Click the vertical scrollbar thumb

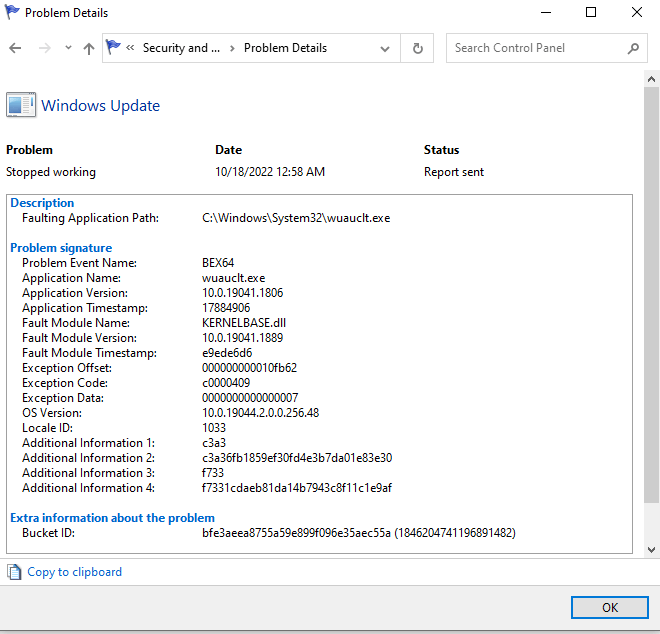[x=651, y=295]
